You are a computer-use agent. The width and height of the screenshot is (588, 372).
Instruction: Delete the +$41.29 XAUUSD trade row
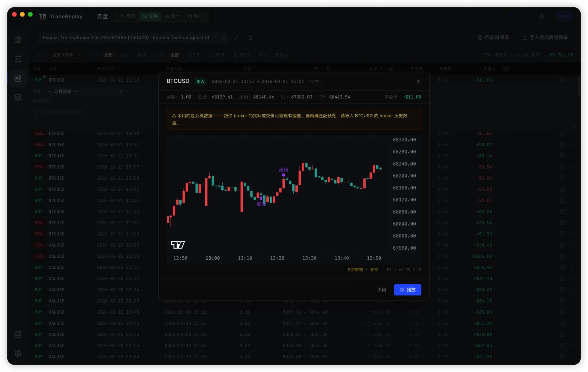[572, 323]
